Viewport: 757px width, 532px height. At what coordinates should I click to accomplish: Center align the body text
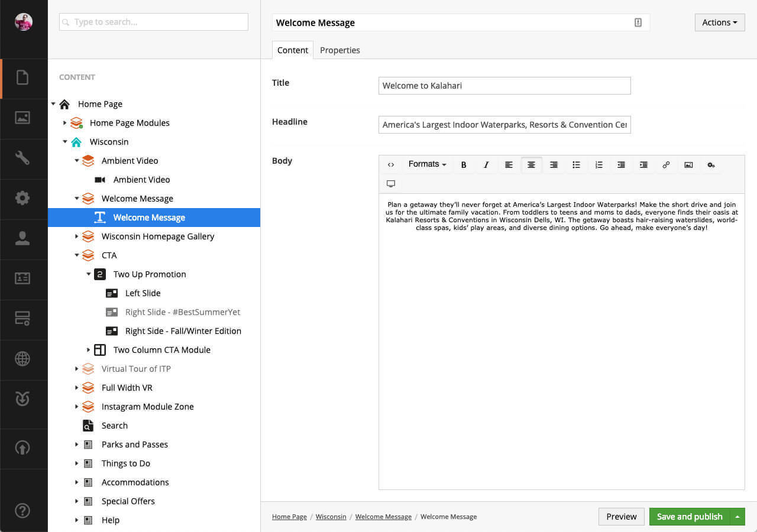click(x=531, y=165)
